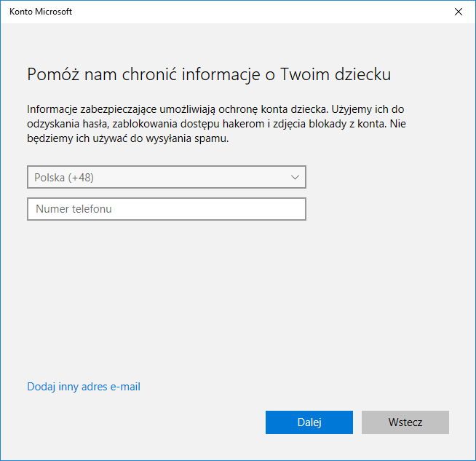Click the chevron arrow in the country selector

(295, 178)
